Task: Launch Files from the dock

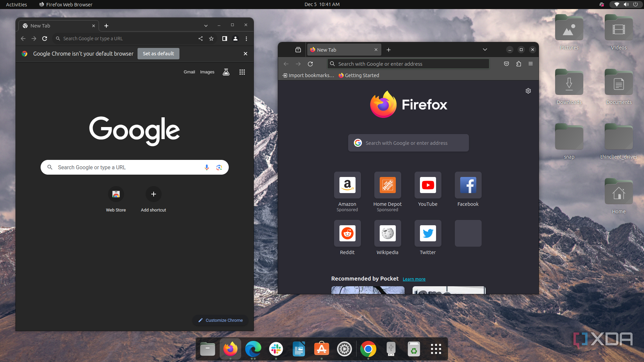Action: tap(208, 349)
